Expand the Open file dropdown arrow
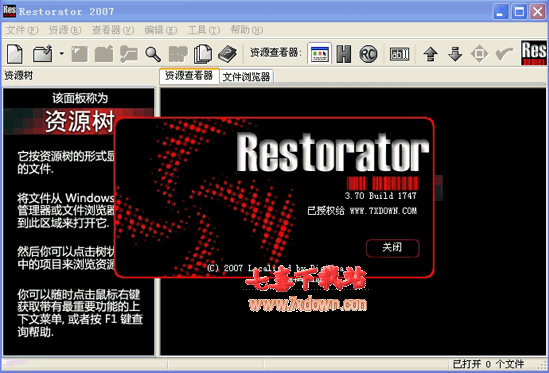Viewport: 549px width, 373px height. [62, 54]
